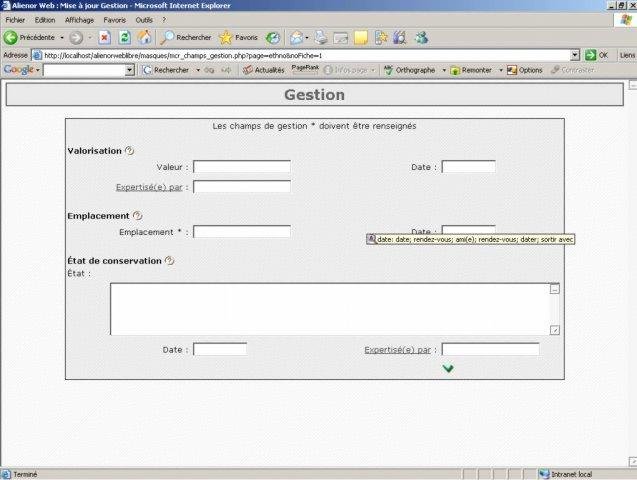Click the Emplacement * input field
Image resolution: width=637 pixels, height=480 pixels.
(242, 231)
